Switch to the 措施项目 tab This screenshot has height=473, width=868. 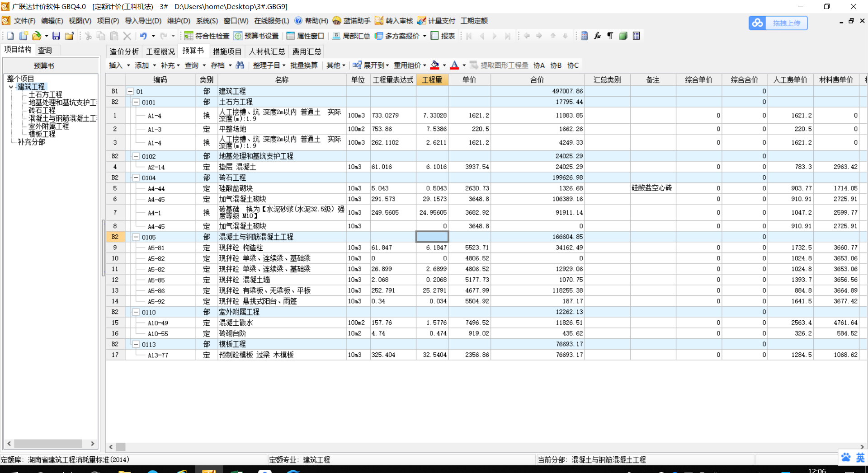[227, 52]
